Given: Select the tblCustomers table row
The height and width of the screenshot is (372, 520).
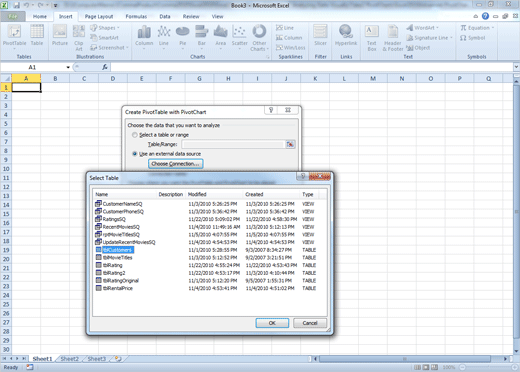Looking at the screenshot, I should point(206,250).
